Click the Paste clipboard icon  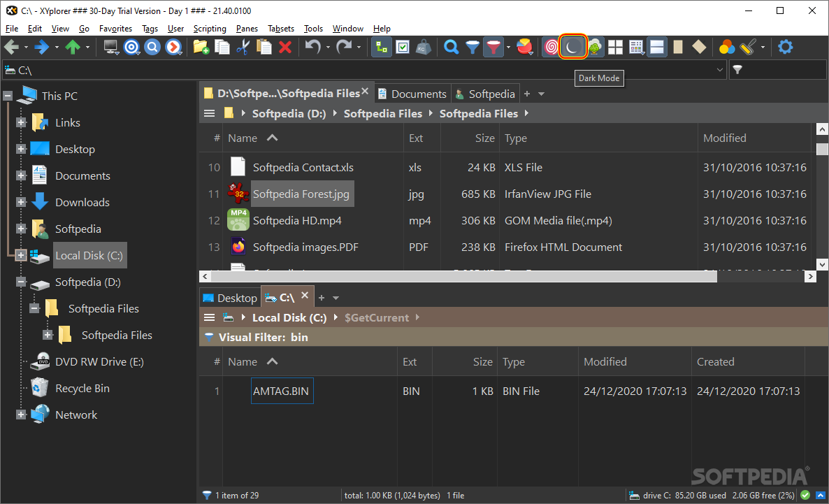tap(264, 47)
